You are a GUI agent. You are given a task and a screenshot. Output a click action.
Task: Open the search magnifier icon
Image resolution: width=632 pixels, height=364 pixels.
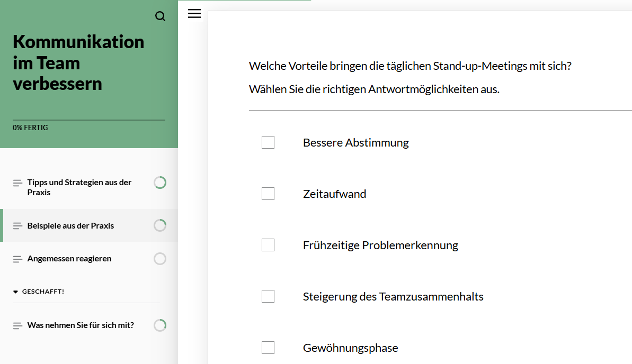click(x=160, y=16)
